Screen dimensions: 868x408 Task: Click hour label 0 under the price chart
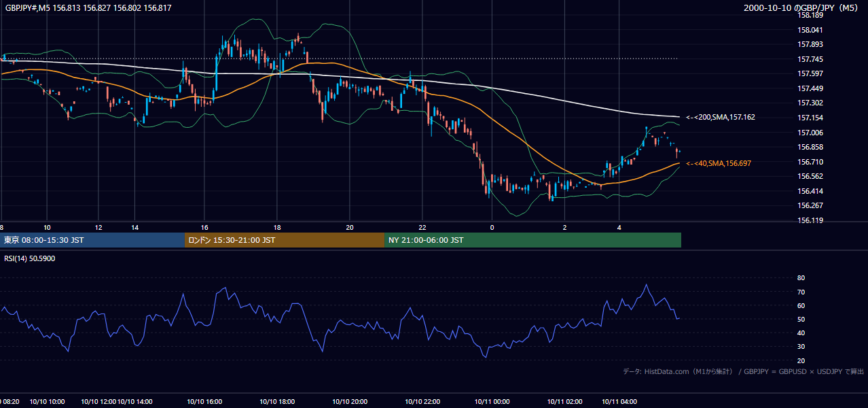[492, 227]
